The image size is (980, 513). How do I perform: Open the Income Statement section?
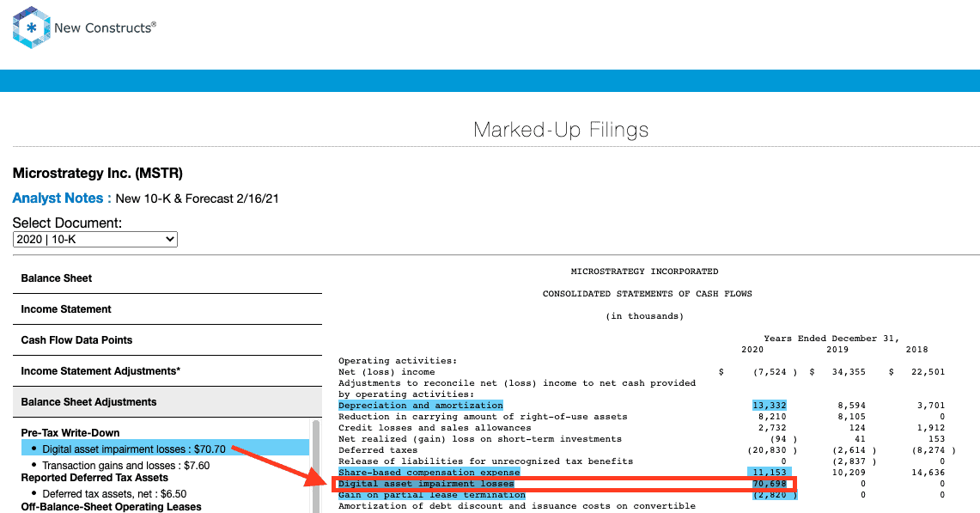(x=66, y=309)
